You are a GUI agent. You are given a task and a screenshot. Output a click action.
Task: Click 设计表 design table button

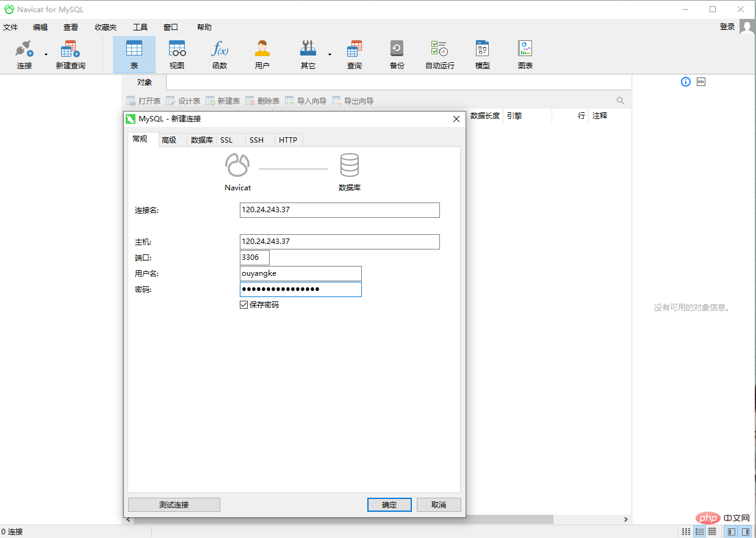point(183,101)
